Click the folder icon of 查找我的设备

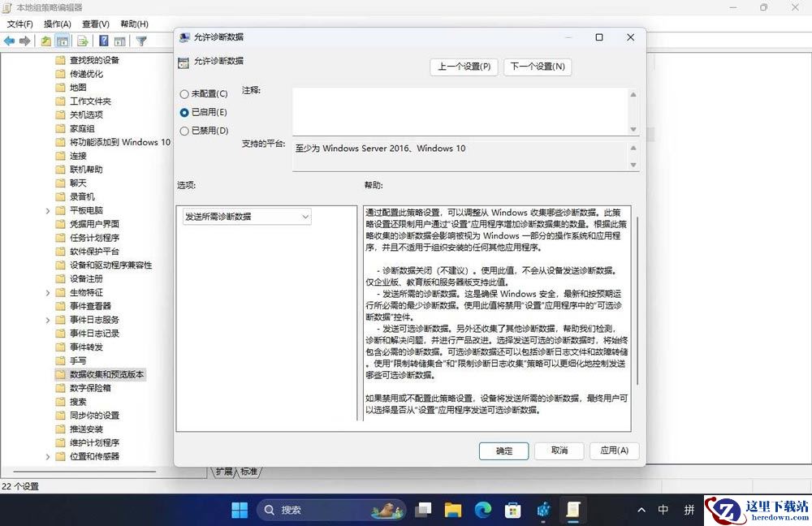(x=60, y=60)
